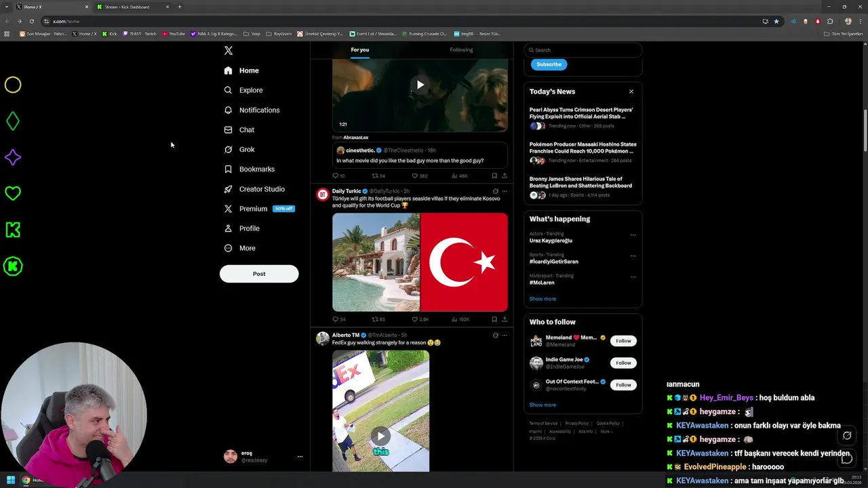868x488 pixels.
Task: Open Daily Turkic profile avatar
Action: click(323, 195)
